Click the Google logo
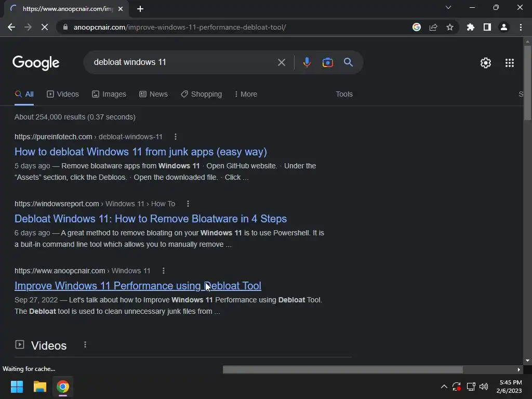The image size is (532, 399). pyautogui.click(x=36, y=63)
